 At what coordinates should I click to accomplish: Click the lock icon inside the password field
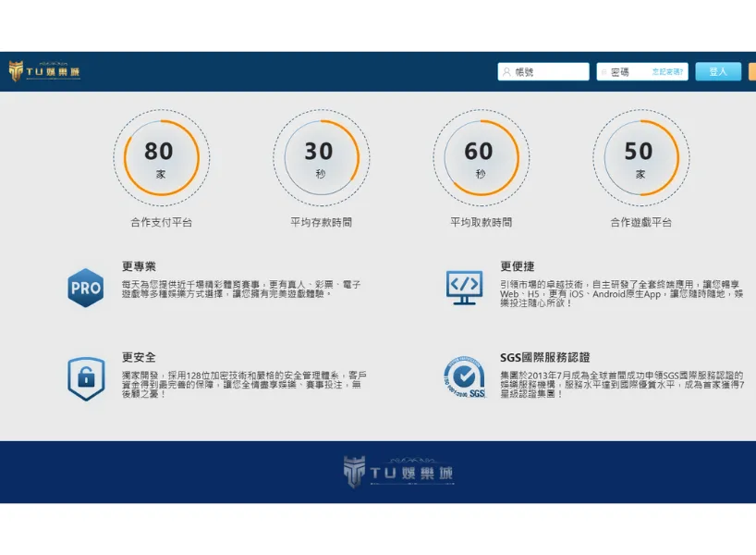pos(605,71)
